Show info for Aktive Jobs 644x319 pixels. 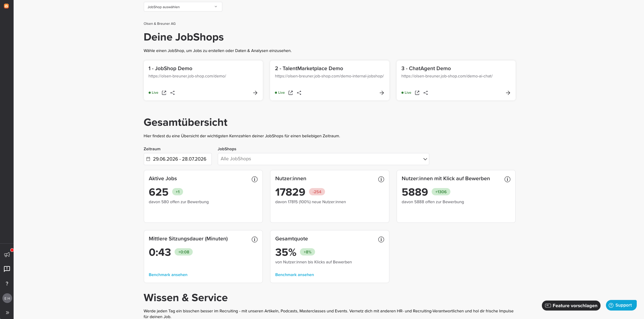point(255,179)
